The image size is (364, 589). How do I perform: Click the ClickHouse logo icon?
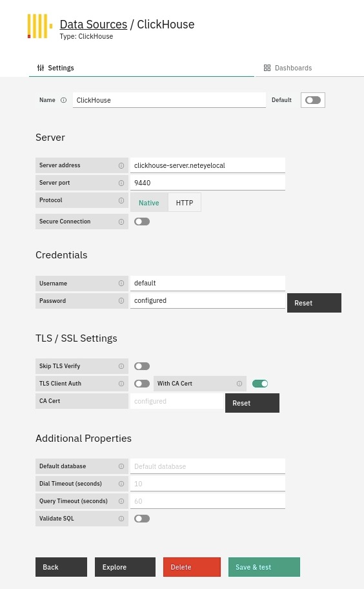[40, 26]
